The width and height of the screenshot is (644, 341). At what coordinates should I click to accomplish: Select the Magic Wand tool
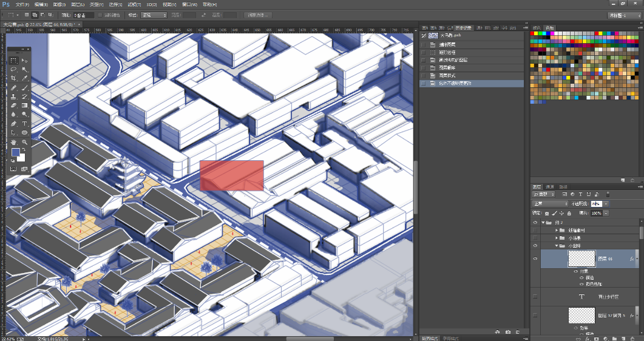pyautogui.click(x=25, y=70)
